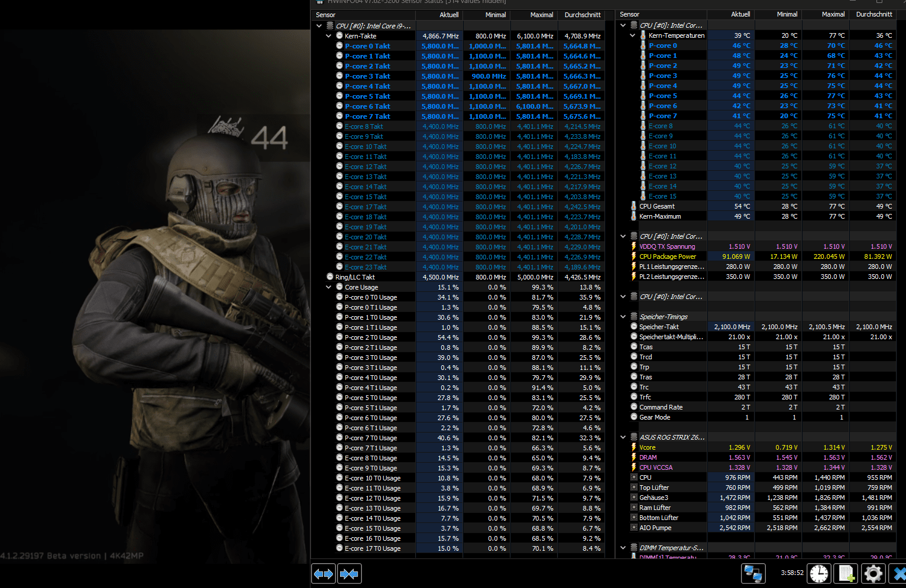This screenshot has width=906, height=588.
Task: Click the elapsed time 3:58:52 readout
Action: click(x=792, y=573)
